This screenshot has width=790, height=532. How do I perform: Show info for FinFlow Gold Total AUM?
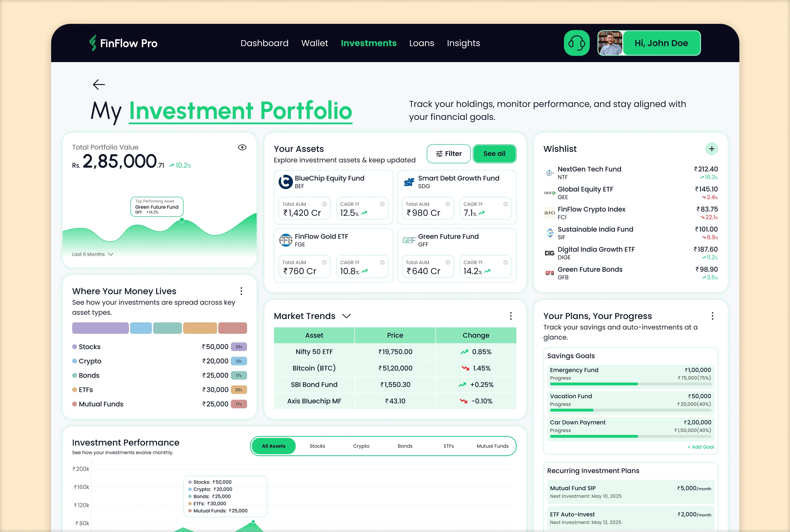coord(324,263)
